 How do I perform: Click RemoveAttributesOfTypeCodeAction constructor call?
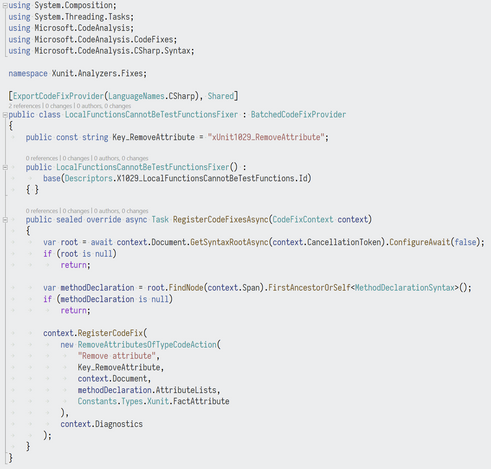point(147,345)
